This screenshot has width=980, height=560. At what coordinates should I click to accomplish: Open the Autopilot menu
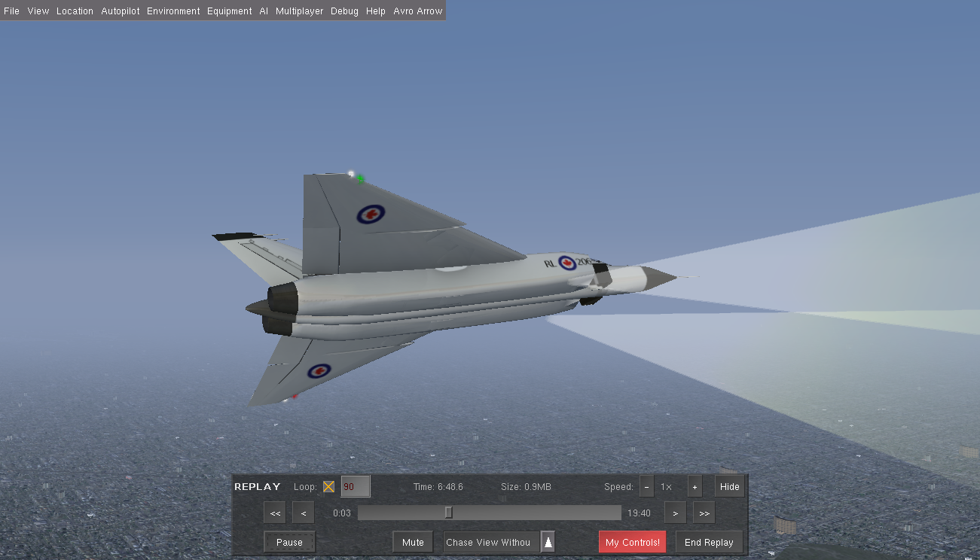(x=121, y=11)
